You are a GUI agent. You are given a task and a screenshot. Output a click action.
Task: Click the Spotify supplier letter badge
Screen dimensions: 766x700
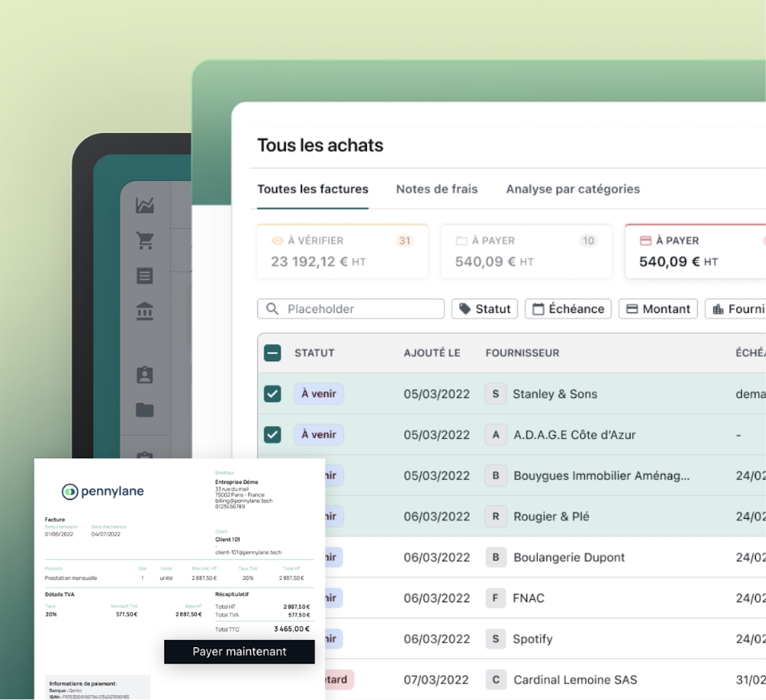pyautogui.click(x=495, y=639)
